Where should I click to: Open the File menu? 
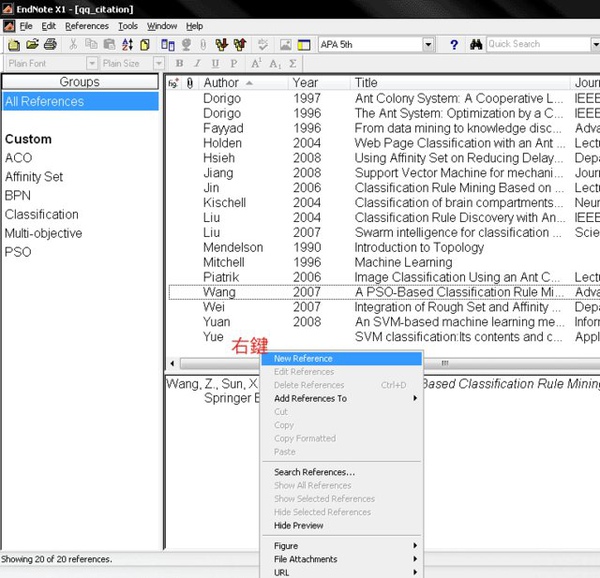tap(26, 26)
